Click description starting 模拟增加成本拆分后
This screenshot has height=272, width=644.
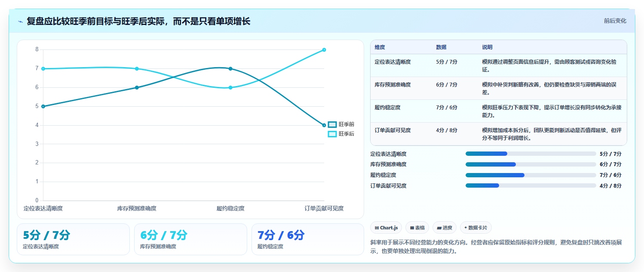tap(552, 134)
